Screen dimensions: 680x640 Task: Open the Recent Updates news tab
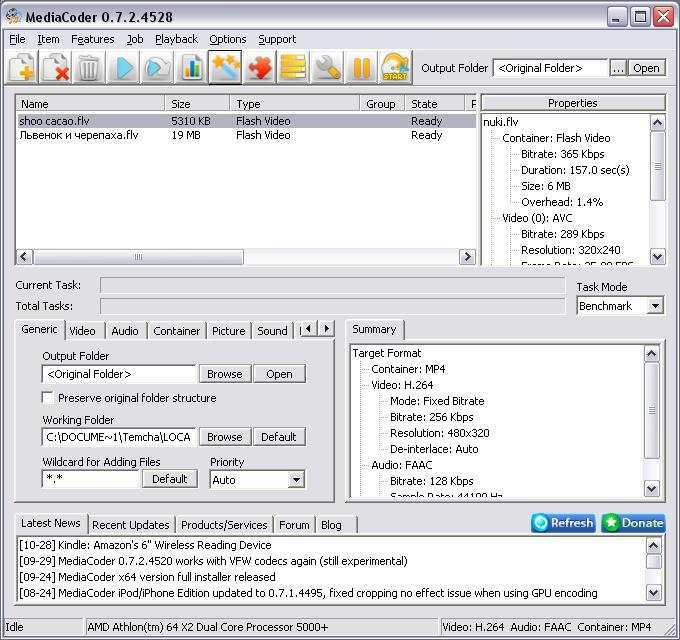[131, 525]
